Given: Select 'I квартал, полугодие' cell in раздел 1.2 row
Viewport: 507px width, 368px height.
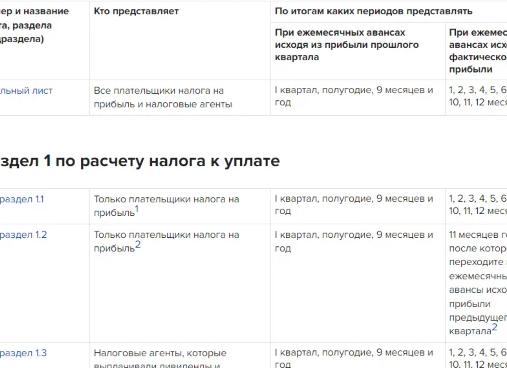Looking at the screenshot, I should (x=354, y=242).
